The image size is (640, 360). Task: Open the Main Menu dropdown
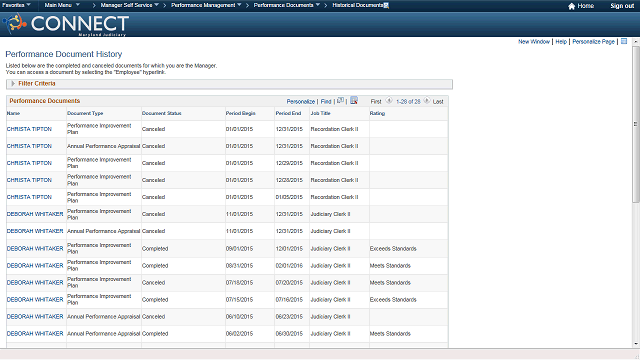click(x=62, y=5)
